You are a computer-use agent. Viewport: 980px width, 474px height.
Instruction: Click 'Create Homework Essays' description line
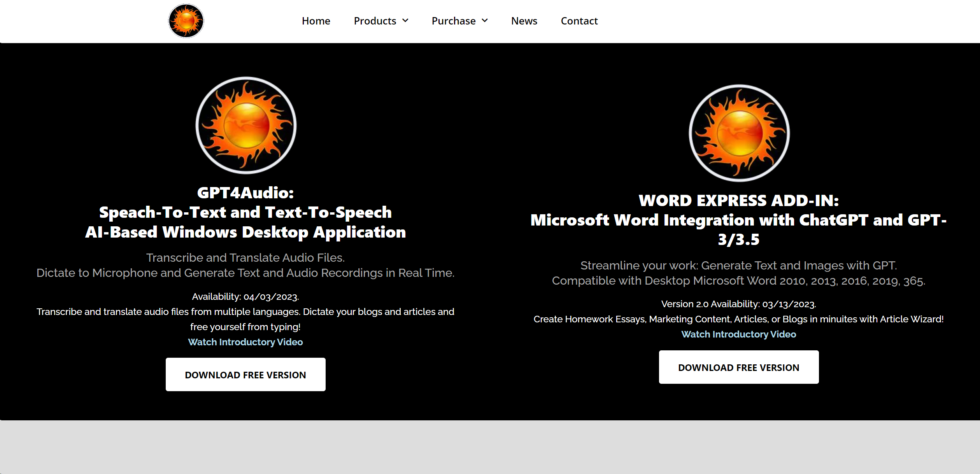coord(739,319)
